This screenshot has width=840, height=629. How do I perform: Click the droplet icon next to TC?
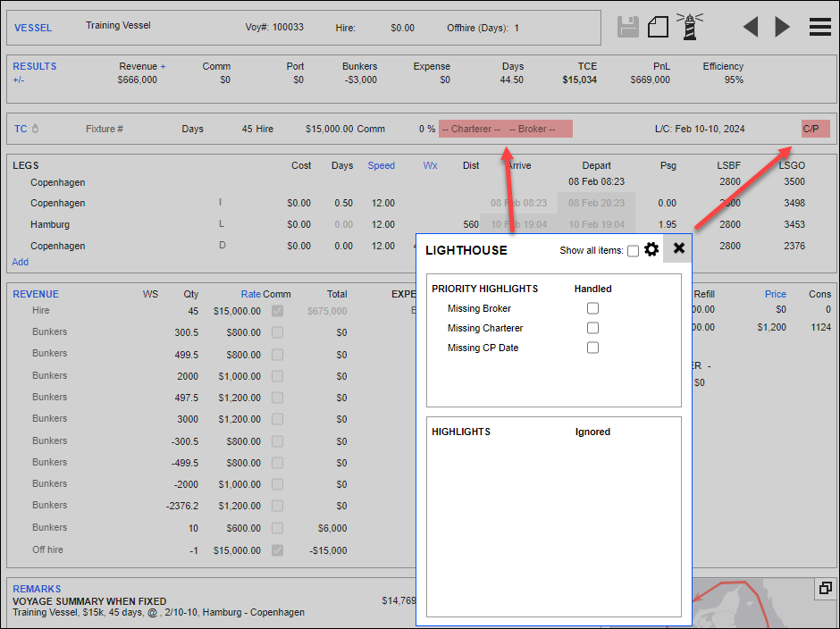click(x=36, y=129)
